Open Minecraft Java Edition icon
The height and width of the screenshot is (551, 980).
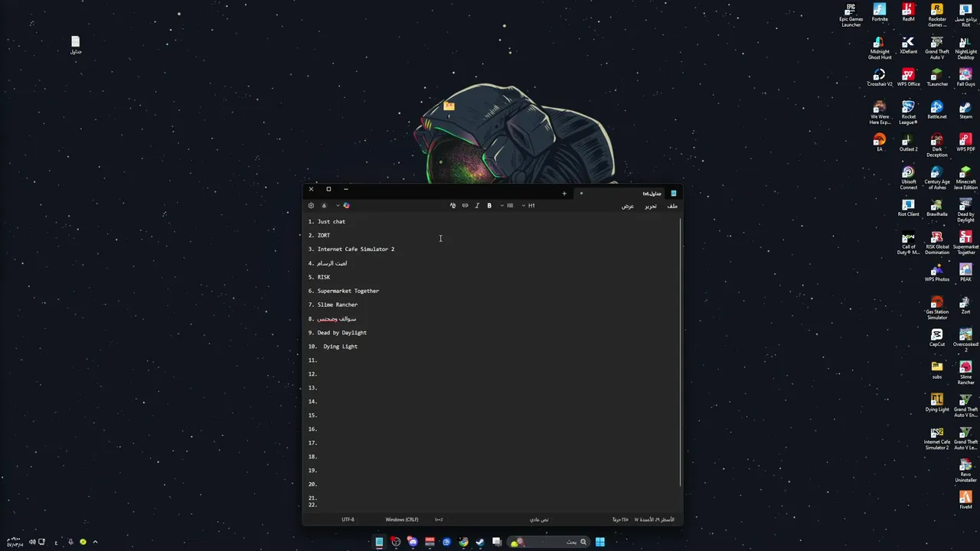tap(965, 178)
